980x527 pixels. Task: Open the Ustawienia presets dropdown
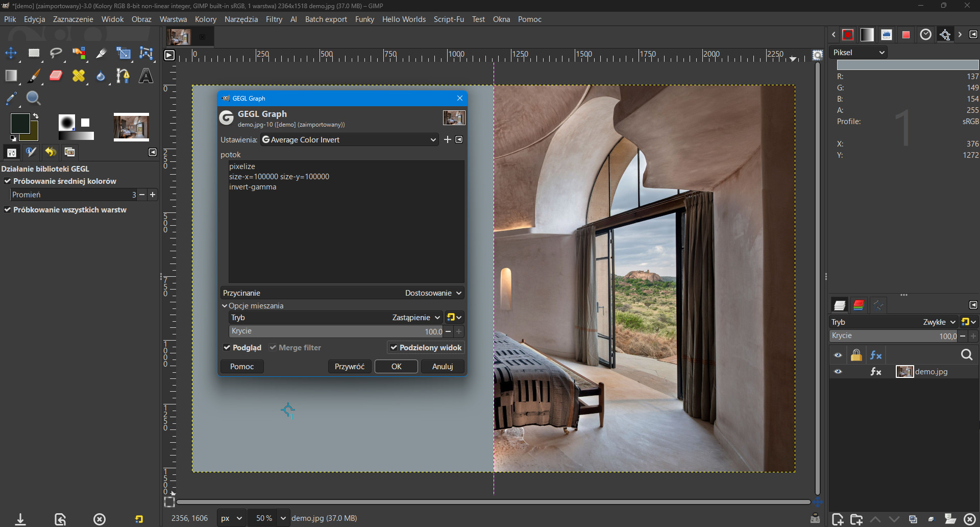[349, 140]
